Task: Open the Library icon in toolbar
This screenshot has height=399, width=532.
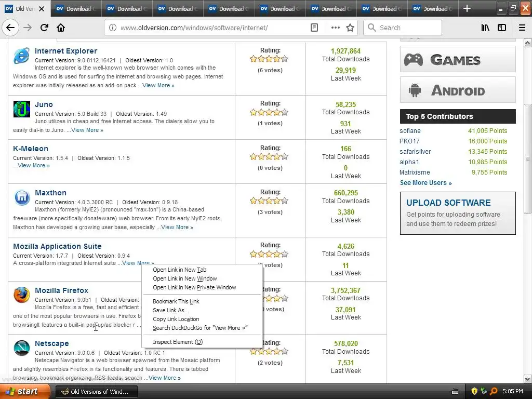Action: point(485,28)
